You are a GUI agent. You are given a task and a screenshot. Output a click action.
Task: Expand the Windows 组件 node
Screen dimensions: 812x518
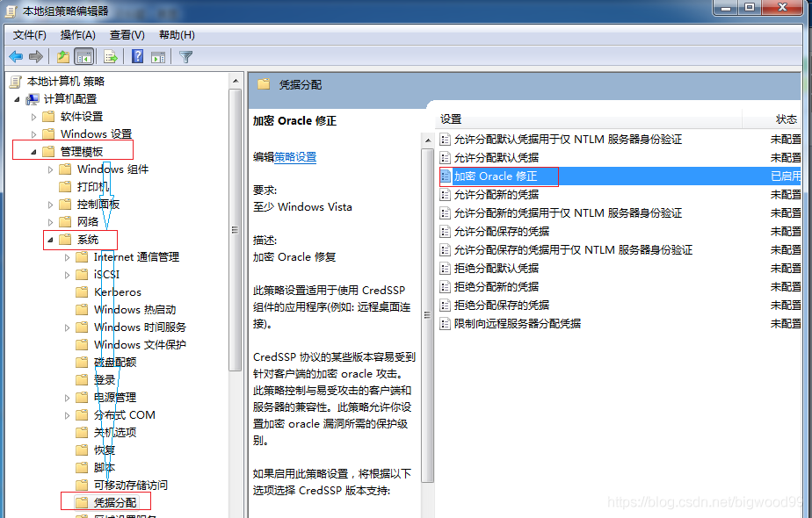tap(50, 169)
